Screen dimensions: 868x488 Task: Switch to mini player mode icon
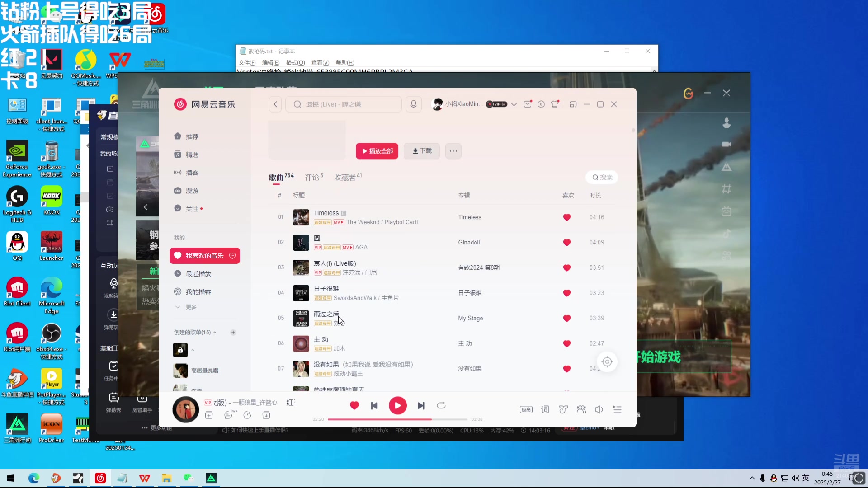point(573,104)
